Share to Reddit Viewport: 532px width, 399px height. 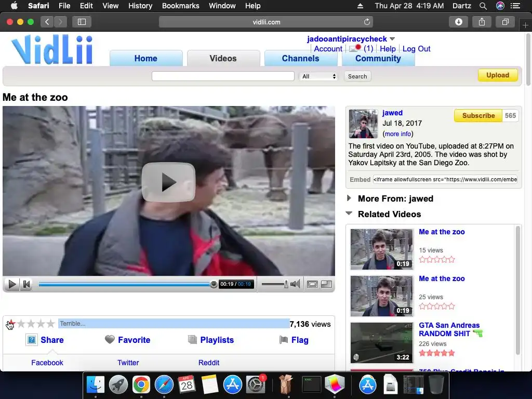pos(209,363)
